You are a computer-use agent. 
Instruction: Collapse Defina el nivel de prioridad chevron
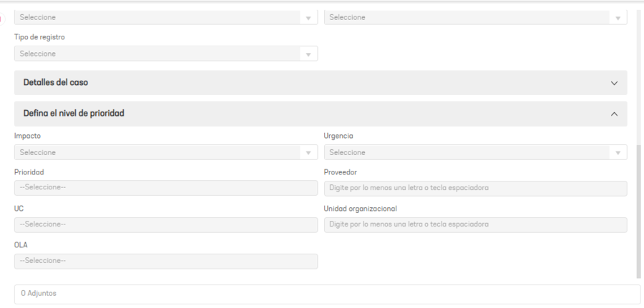pos(614,114)
